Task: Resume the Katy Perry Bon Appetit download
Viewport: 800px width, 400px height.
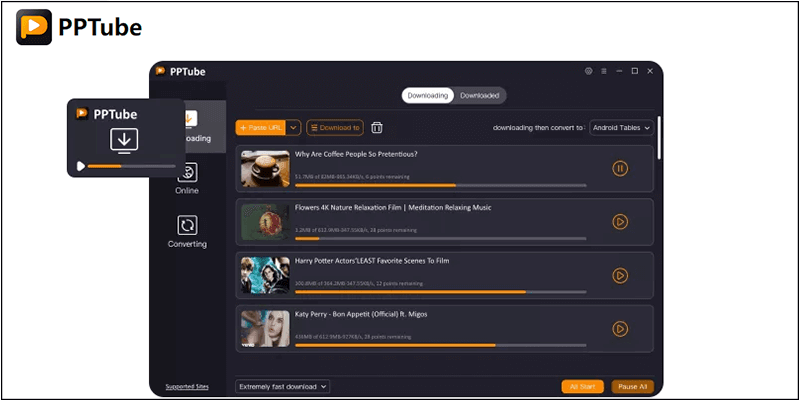Action: pos(619,328)
